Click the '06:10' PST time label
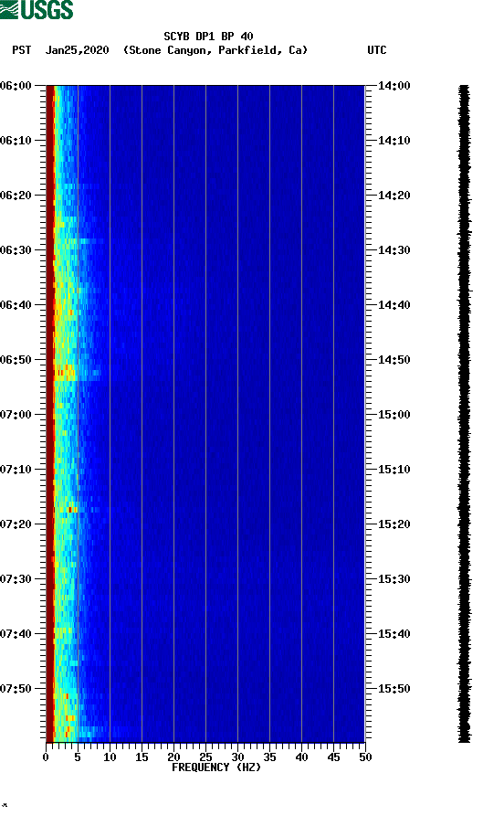Viewport: 504px width, 815px height. coord(16,141)
